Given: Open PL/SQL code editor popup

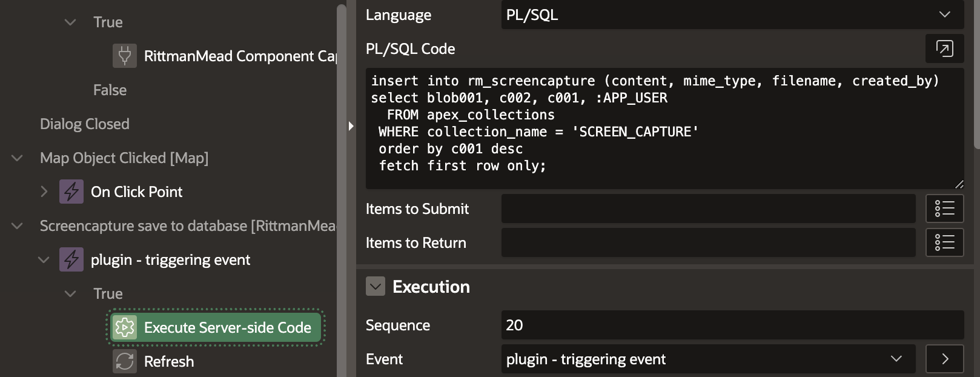Looking at the screenshot, I should 944,48.
